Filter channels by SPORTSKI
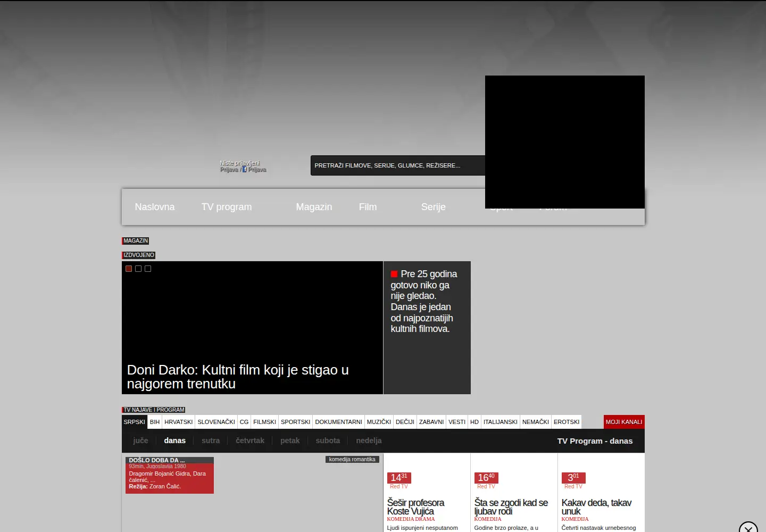The height and width of the screenshot is (532, 766). [x=296, y=422]
